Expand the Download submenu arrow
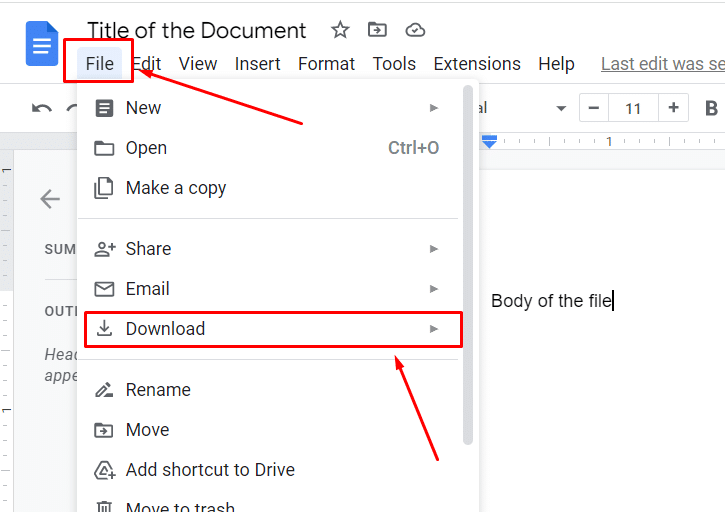The width and height of the screenshot is (725, 512). 434,329
